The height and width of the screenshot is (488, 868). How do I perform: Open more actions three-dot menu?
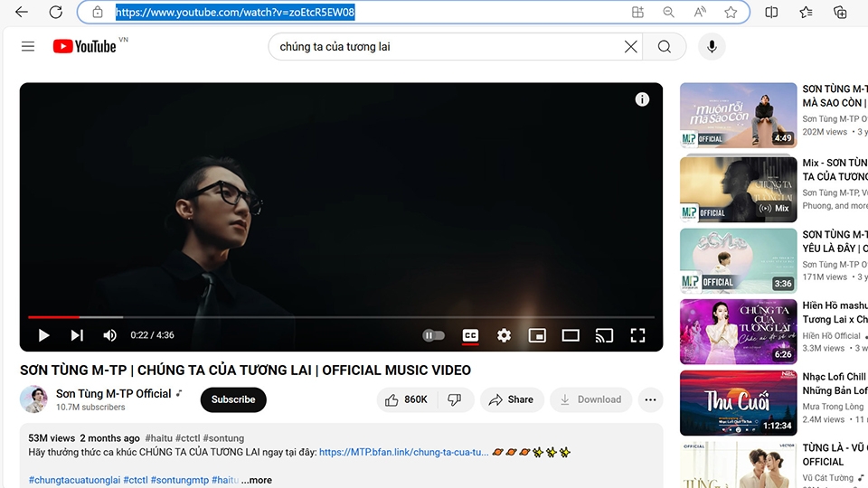(x=650, y=399)
